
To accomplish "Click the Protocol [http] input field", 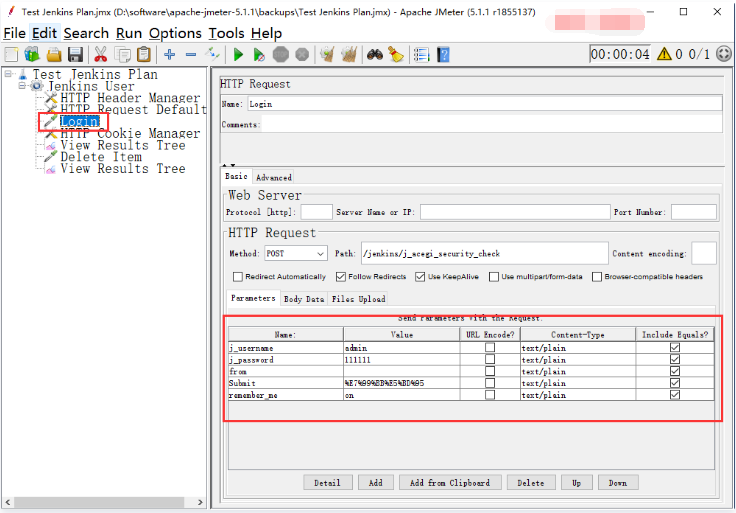I will [x=316, y=212].
